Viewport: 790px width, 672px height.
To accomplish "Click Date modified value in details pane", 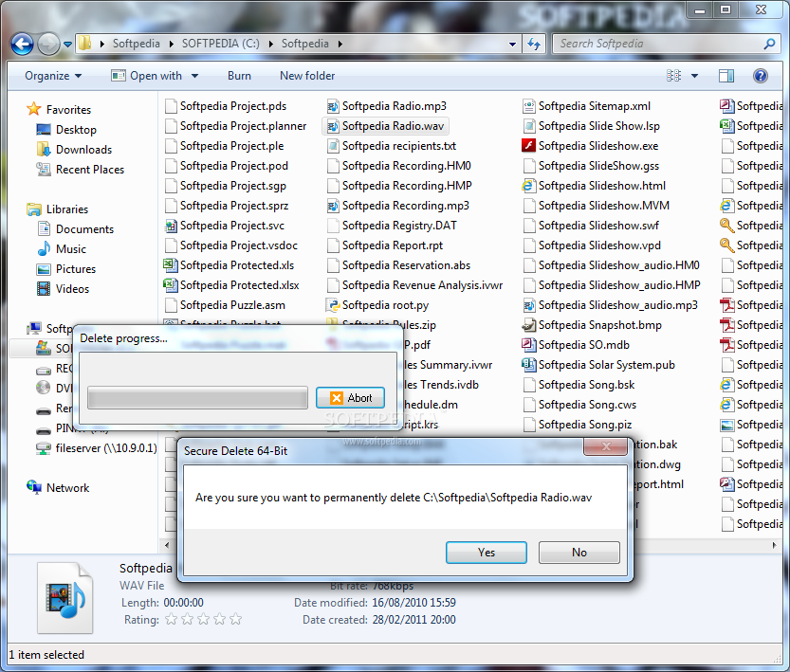I will tap(413, 603).
